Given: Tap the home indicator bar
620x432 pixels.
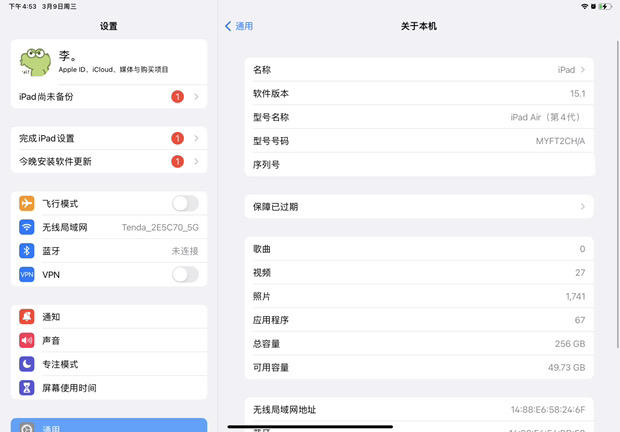Looking at the screenshot, I should click(x=310, y=426).
